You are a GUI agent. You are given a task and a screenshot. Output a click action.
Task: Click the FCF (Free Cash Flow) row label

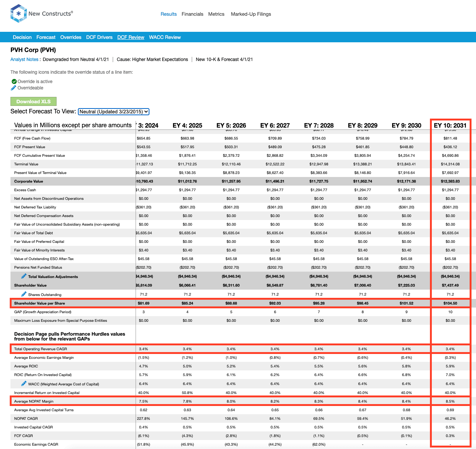click(32, 138)
